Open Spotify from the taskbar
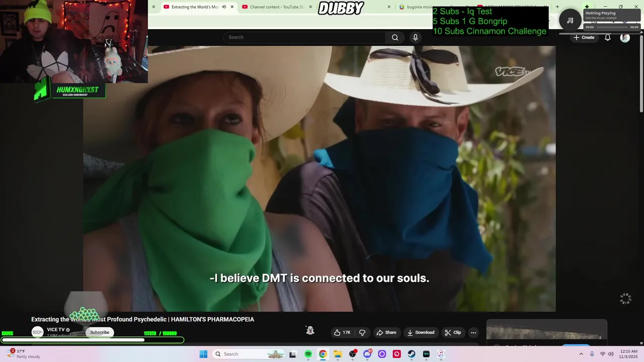Screen dimensions: 644x362 tap(308, 354)
